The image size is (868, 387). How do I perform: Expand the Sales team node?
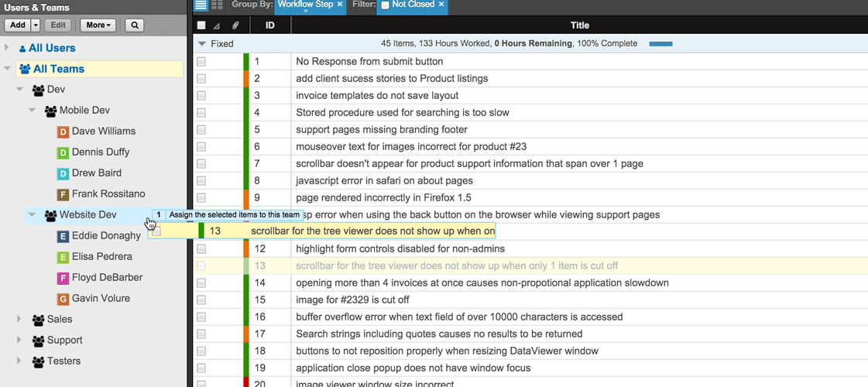tap(19, 319)
